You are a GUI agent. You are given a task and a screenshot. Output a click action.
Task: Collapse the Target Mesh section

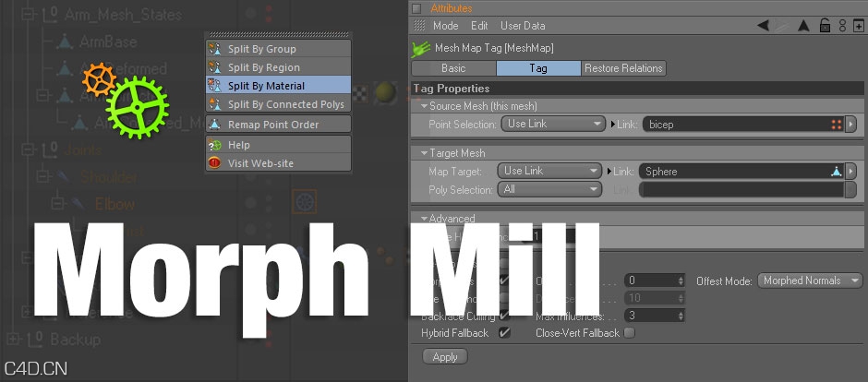tap(425, 152)
